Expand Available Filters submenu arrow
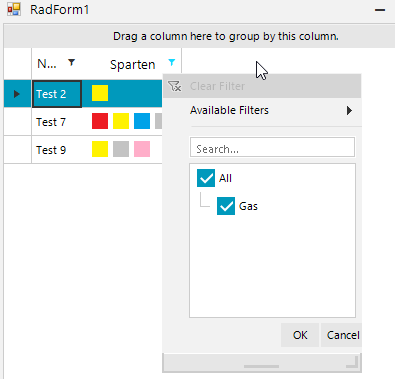Viewport: 395px width, 379px height. coord(349,110)
